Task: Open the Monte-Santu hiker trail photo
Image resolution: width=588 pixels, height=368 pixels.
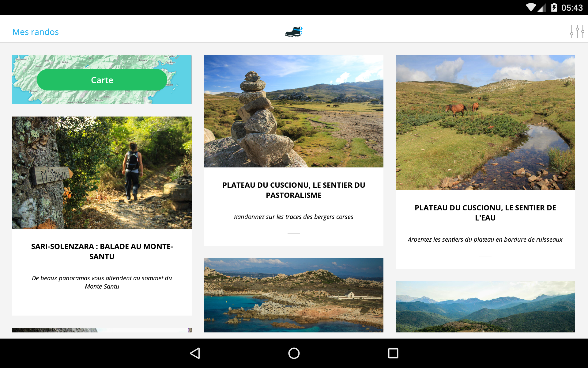Action: (x=102, y=172)
